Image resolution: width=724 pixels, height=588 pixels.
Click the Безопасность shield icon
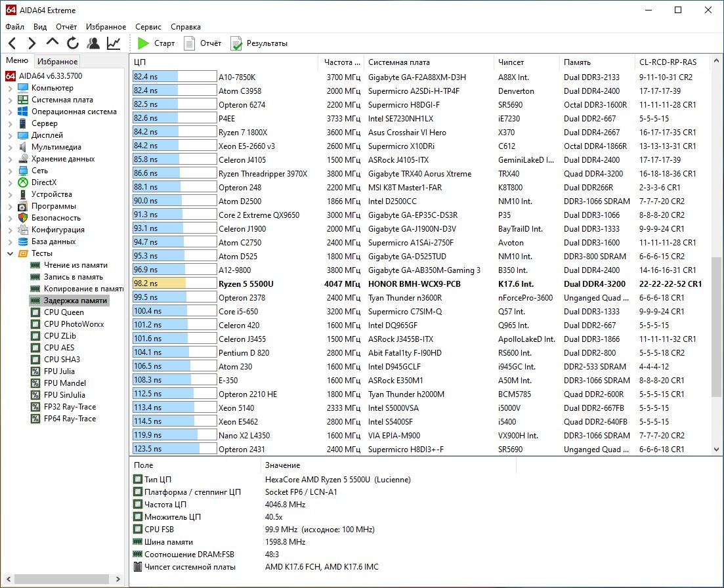coord(22,218)
